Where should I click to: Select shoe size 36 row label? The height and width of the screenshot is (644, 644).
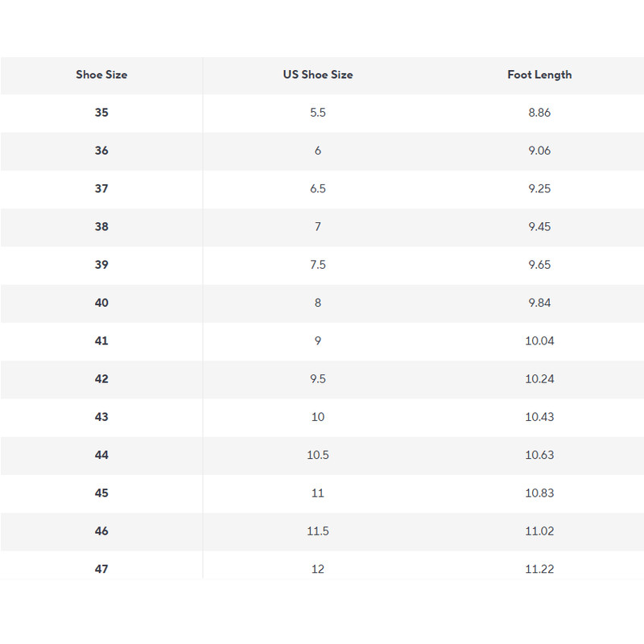(x=101, y=151)
